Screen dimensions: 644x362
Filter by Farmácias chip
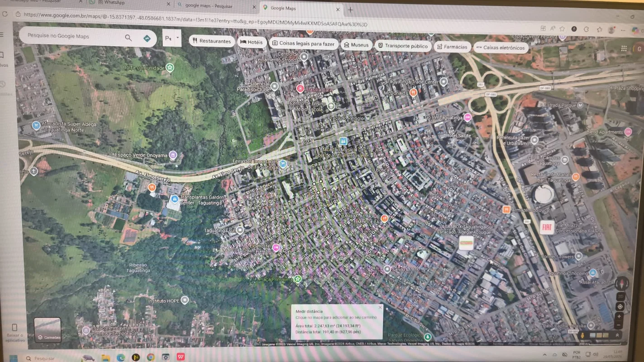[452, 47]
